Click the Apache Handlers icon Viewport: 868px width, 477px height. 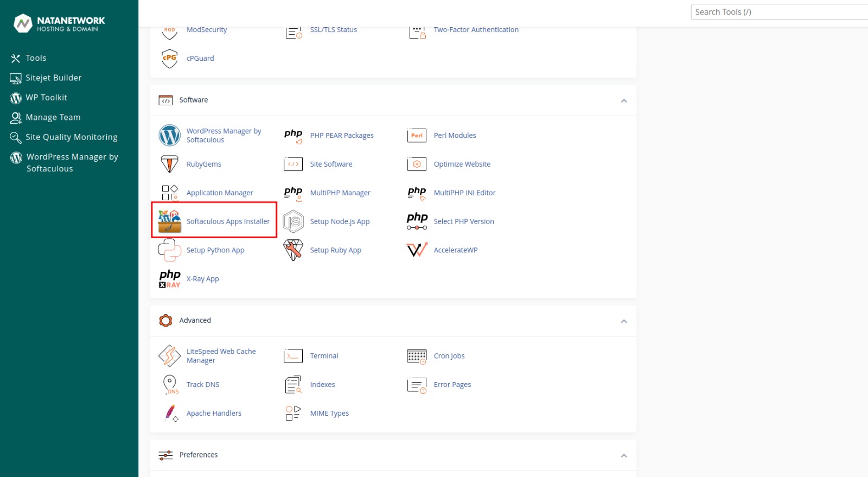(171, 414)
